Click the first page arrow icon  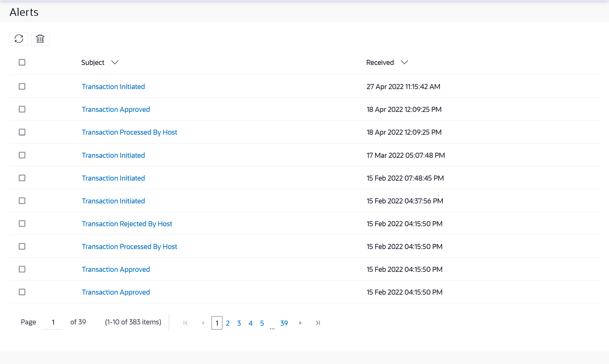click(x=186, y=323)
